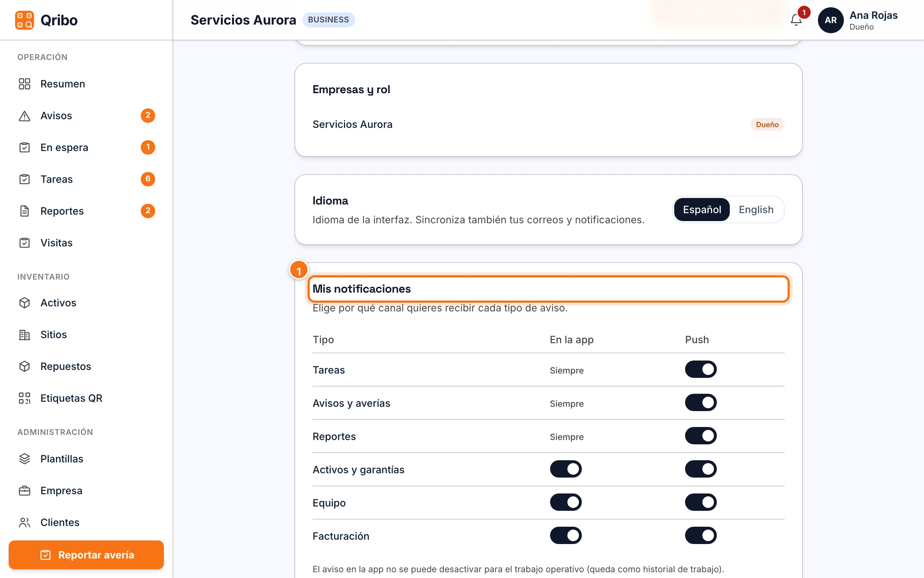Click the Etiquetas QR code icon

click(25, 398)
